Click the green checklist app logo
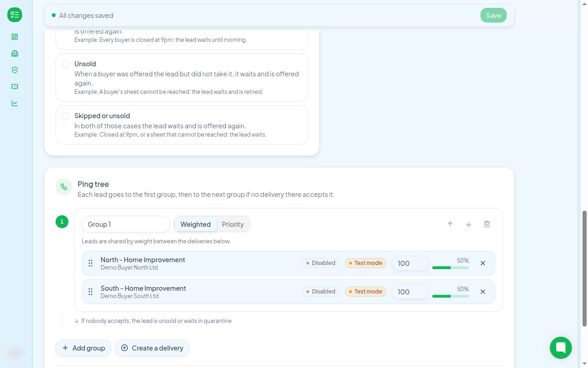Viewport: 588px width, 368px height. 15,15
